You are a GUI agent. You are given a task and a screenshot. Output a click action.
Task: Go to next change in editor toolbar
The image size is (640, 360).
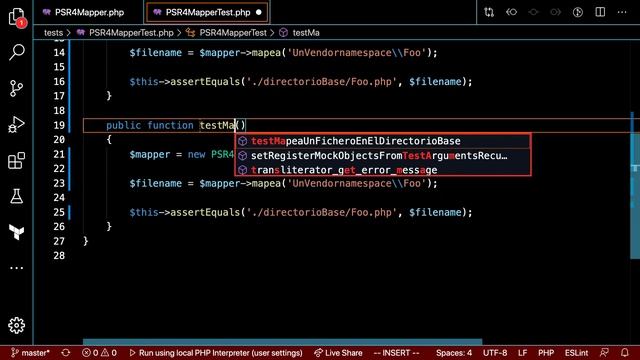(556, 12)
